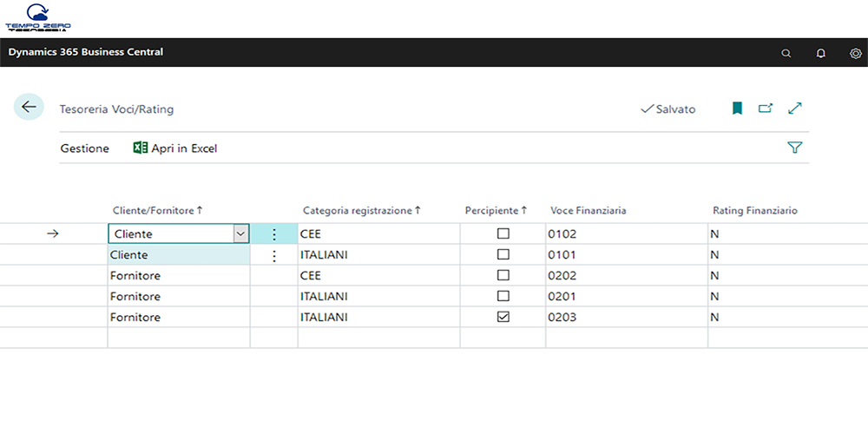Open the Gestione menu
Image resolution: width=868 pixels, height=434 pixels.
pyautogui.click(x=84, y=148)
